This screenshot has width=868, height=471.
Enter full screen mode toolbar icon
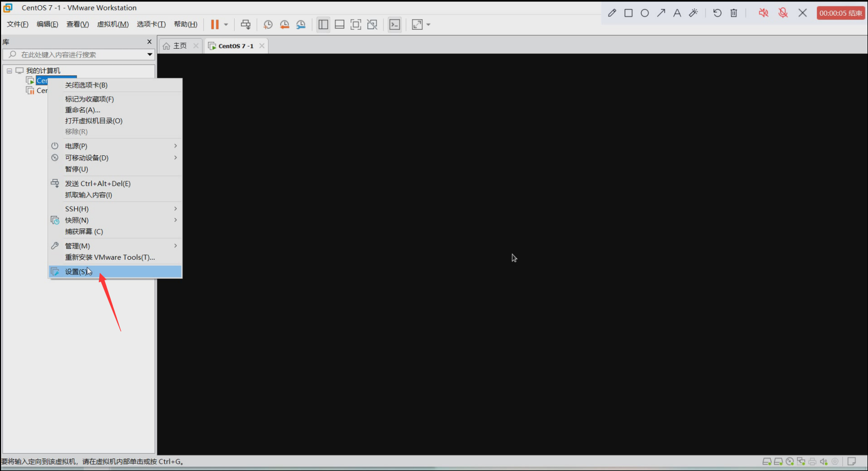(x=356, y=25)
